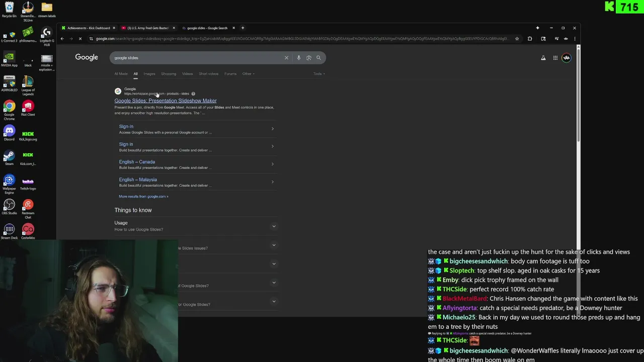Go back to the previous page in Chrome
The height and width of the screenshot is (362, 644).
point(62,39)
